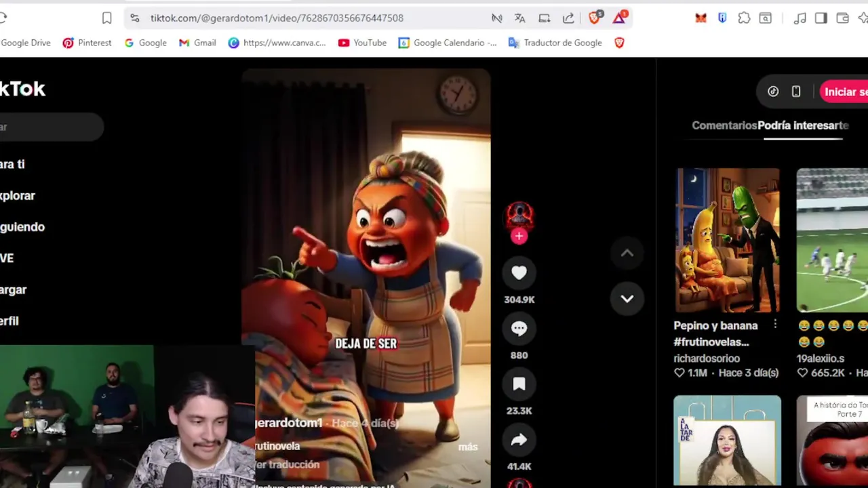868x488 pixels.
Task: Open the soccer field video thumbnail
Action: coord(832,241)
